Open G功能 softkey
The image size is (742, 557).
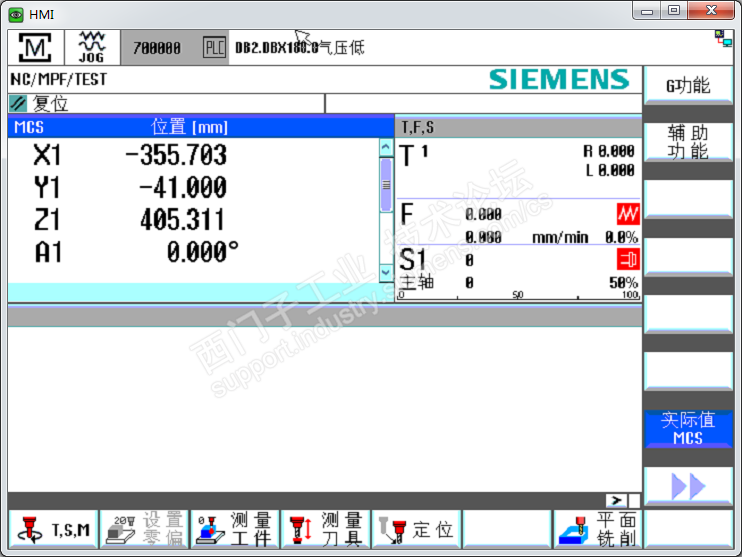(688, 86)
